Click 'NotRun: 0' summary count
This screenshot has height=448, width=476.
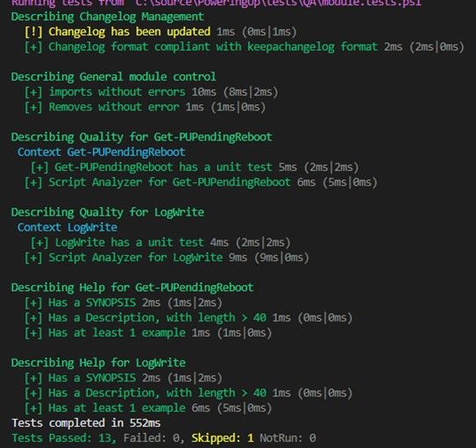[288, 438]
